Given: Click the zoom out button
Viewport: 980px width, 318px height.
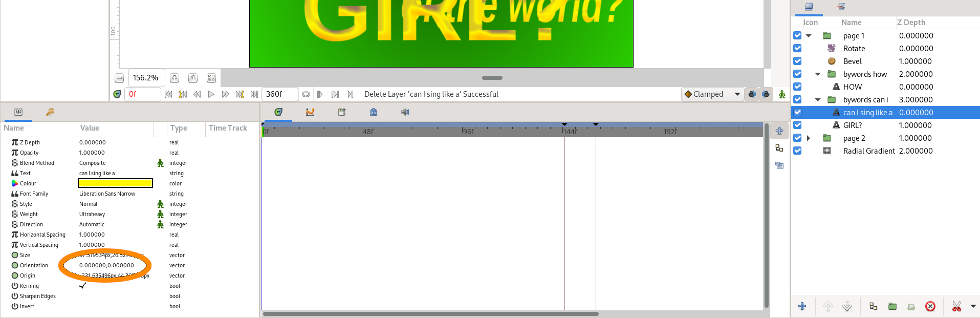Looking at the screenshot, I should pyautogui.click(x=119, y=78).
